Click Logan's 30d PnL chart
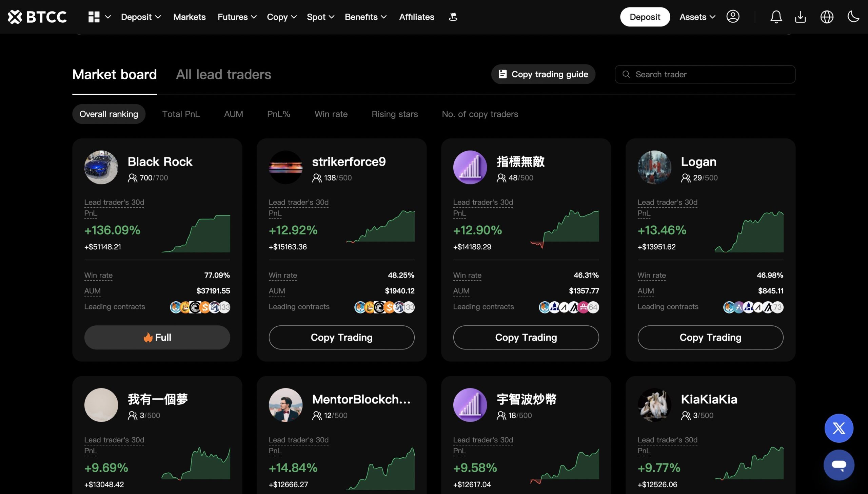The width and height of the screenshot is (868, 494). point(749,231)
